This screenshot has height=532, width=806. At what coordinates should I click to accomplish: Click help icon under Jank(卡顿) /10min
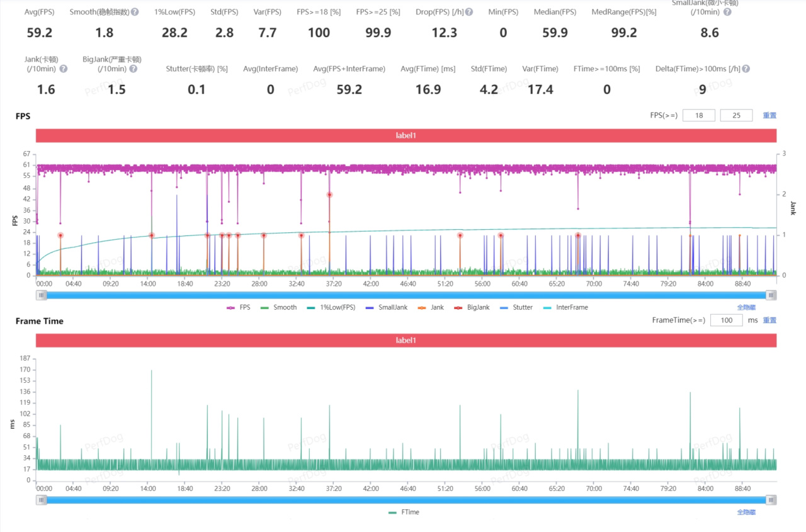[x=63, y=69]
